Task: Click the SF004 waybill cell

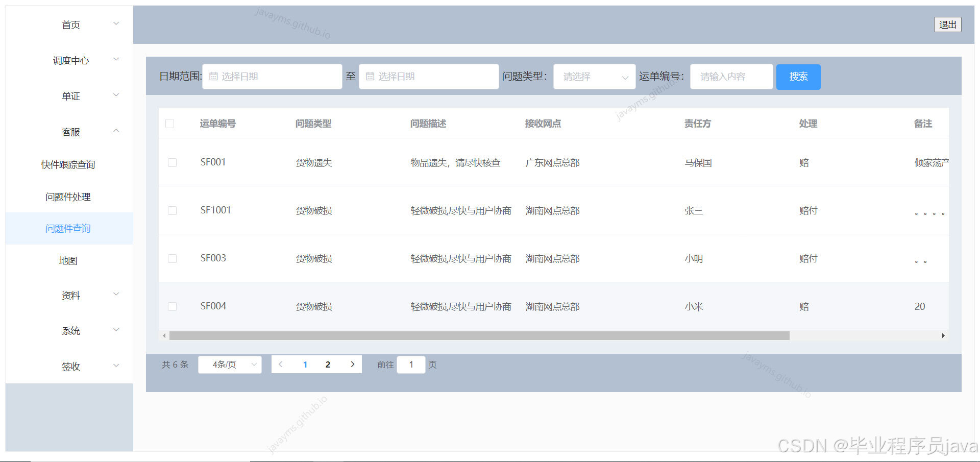Action: [213, 306]
